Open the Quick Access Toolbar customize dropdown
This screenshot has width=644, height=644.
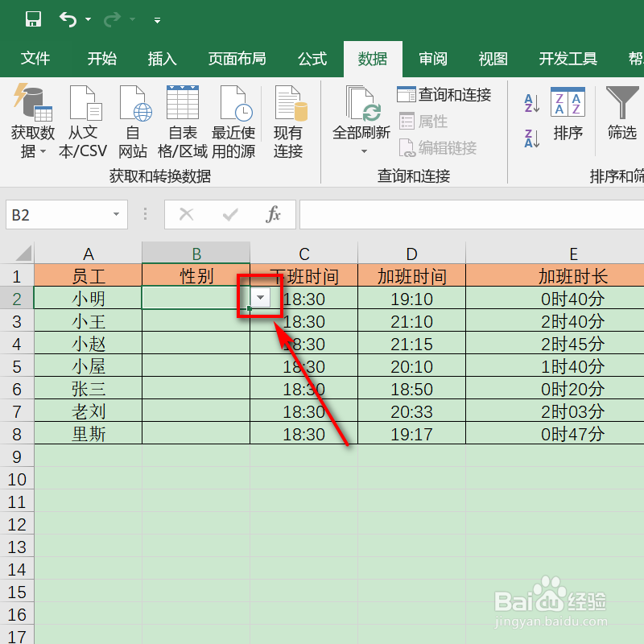pos(156,21)
